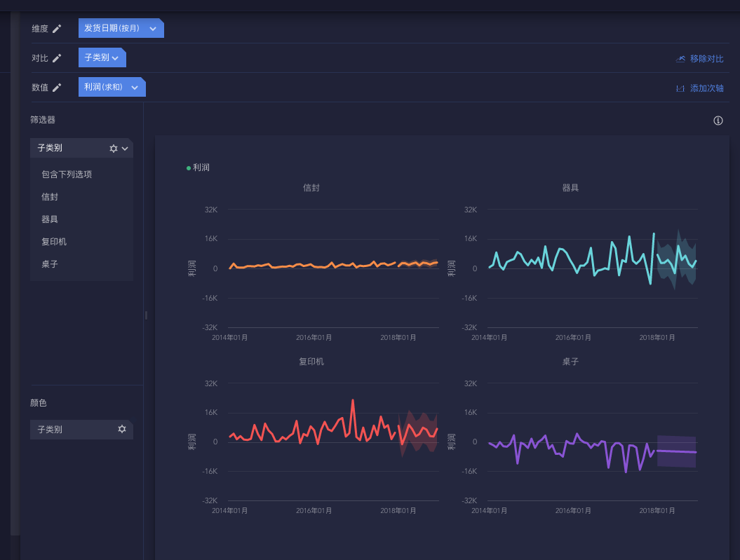Viewport: 740px width, 560px height.
Task: Click the 桌子 chart title
Action: click(x=570, y=362)
